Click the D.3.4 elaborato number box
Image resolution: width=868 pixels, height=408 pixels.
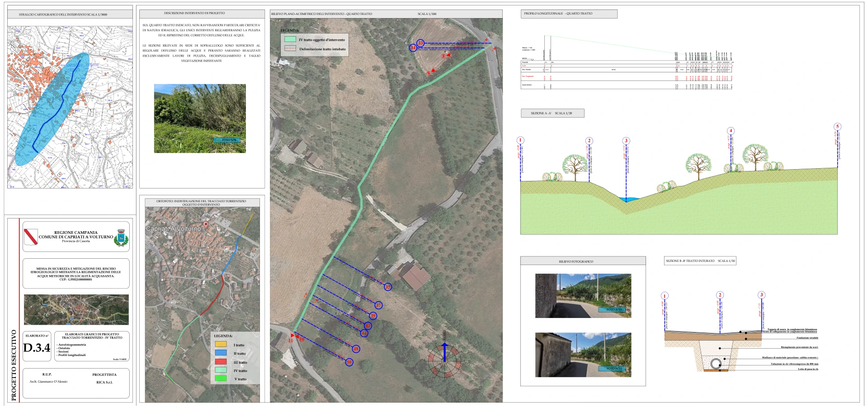(x=37, y=346)
